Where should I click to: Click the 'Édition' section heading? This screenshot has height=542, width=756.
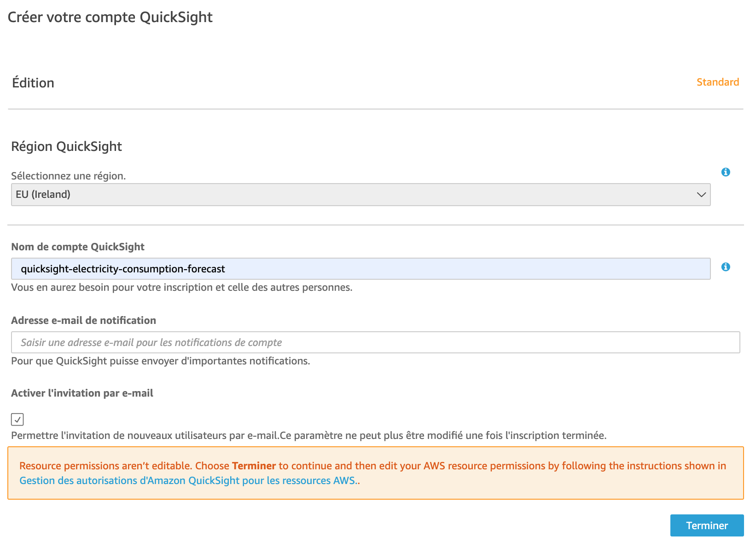(x=33, y=83)
